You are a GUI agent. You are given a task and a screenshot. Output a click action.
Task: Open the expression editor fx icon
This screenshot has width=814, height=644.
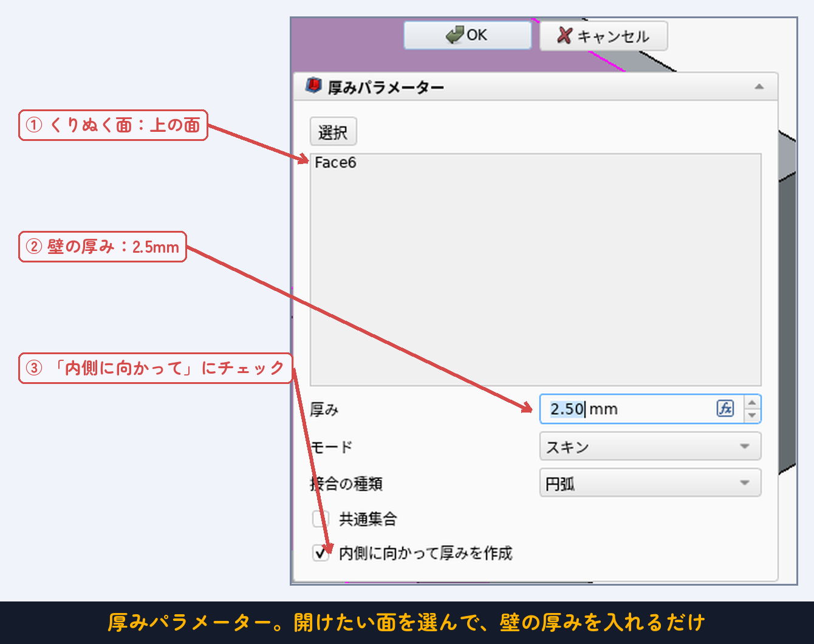pos(725,408)
